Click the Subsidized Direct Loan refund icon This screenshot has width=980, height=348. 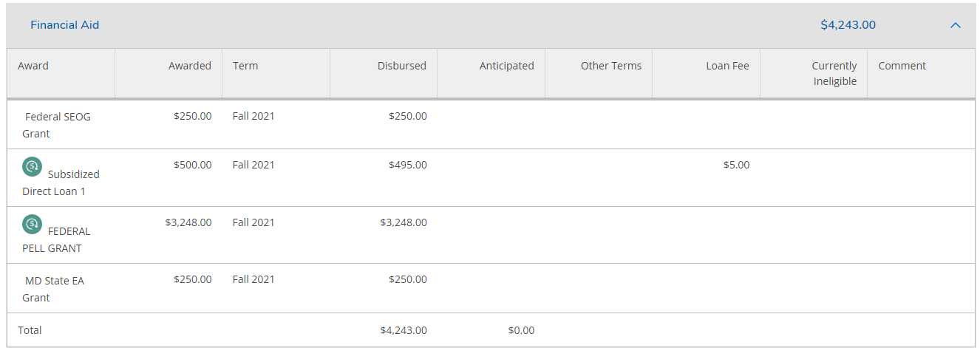tap(32, 167)
